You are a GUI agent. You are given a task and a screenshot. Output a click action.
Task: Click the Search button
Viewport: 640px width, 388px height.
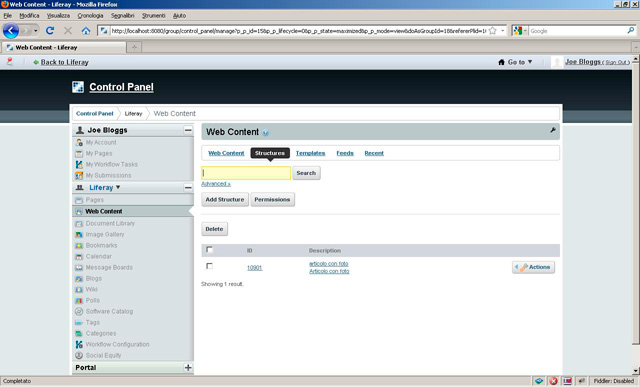(306, 173)
